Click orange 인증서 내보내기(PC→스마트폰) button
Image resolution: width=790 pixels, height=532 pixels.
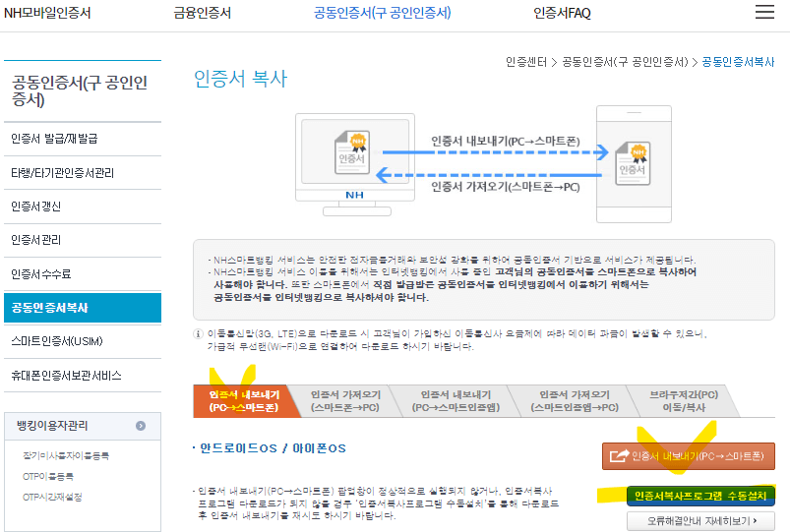(x=689, y=456)
